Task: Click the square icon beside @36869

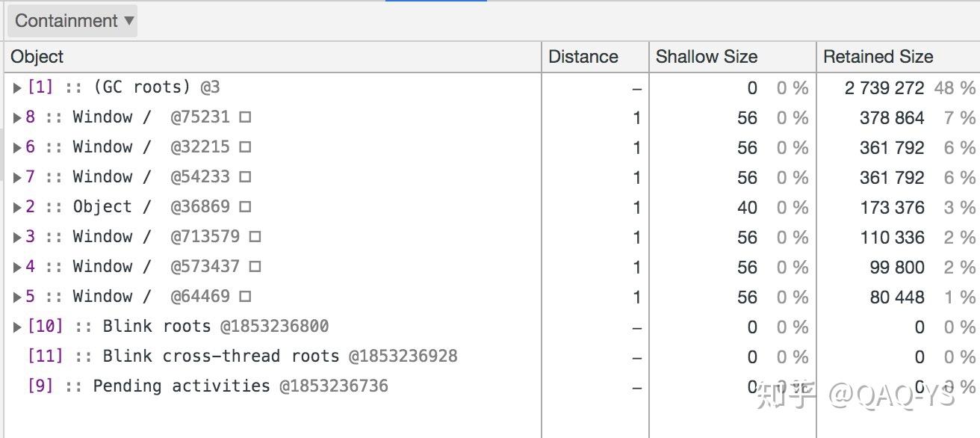Action: [245, 207]
